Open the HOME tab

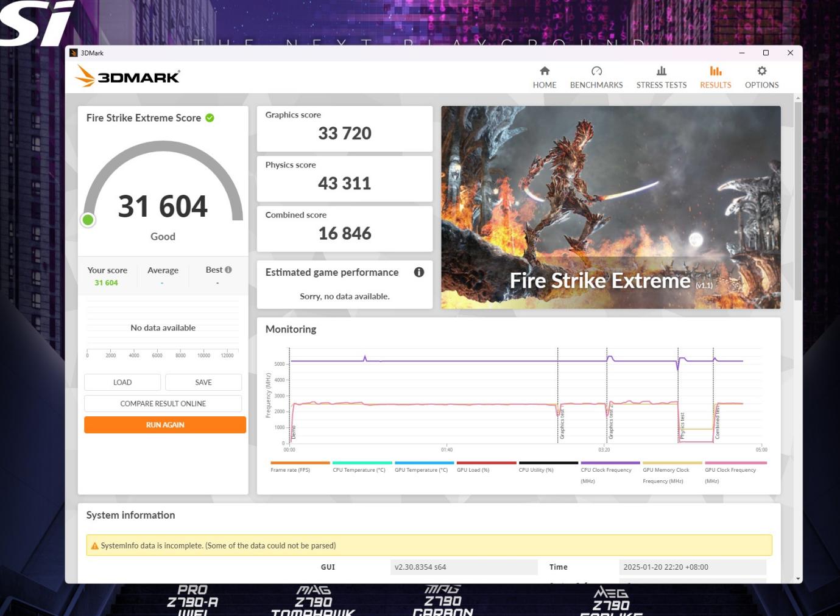tap(545, 78)
